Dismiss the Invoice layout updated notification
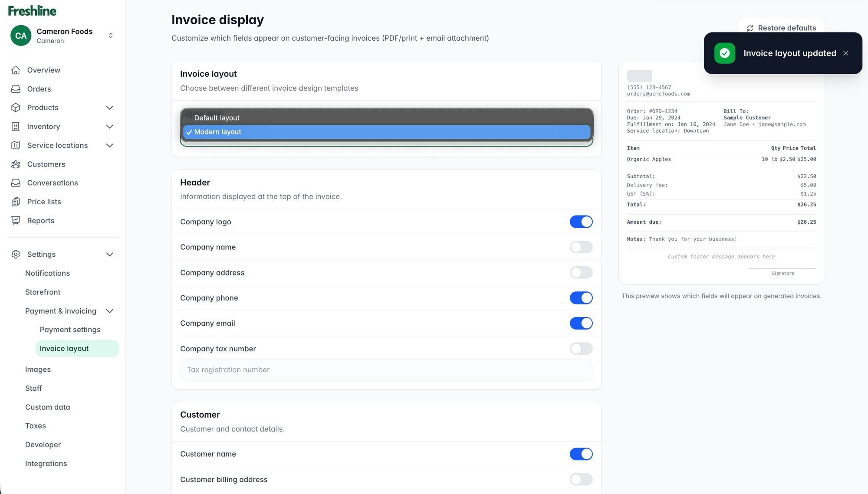The width and height of the screenshot is (868, 494). 845,53
